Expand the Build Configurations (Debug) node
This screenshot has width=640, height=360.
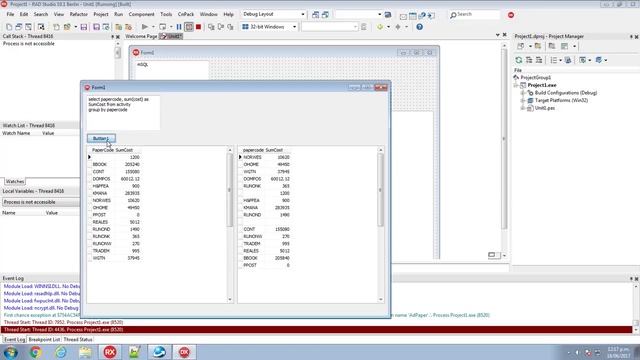coord(522,93)
